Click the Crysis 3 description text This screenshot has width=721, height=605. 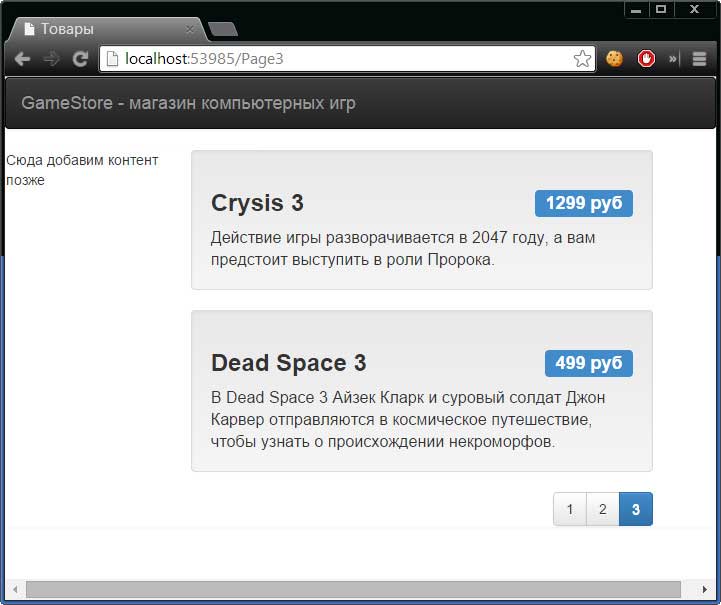pos(403,248)
